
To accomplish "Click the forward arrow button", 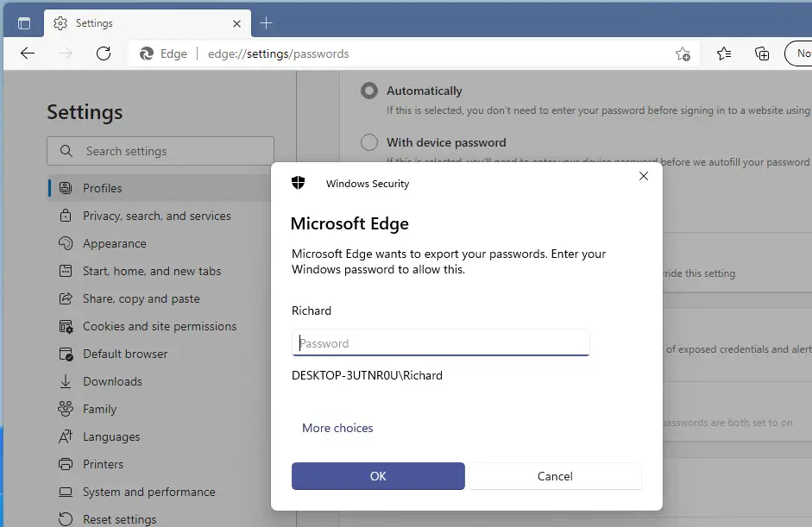I will click(x=66, y=53).
